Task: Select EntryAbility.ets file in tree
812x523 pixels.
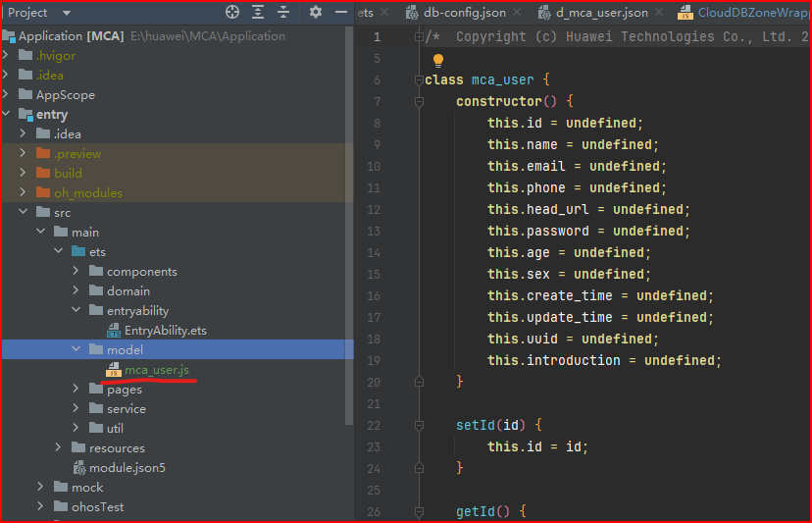Action: 165,331
